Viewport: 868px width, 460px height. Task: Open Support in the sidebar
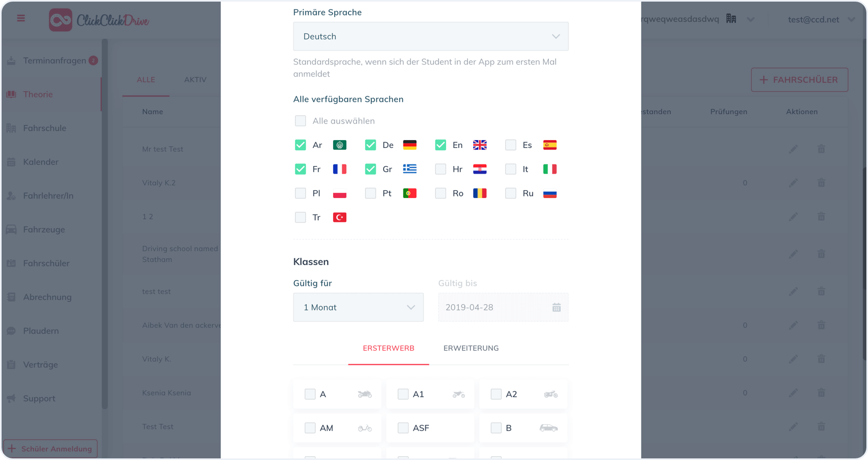(x=39, y=399)
